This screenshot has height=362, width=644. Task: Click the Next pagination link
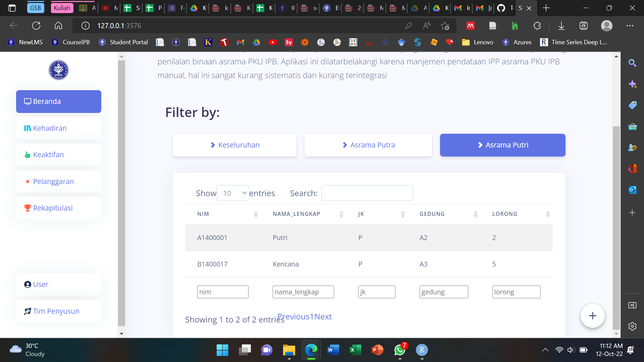[x=323, y=316]
